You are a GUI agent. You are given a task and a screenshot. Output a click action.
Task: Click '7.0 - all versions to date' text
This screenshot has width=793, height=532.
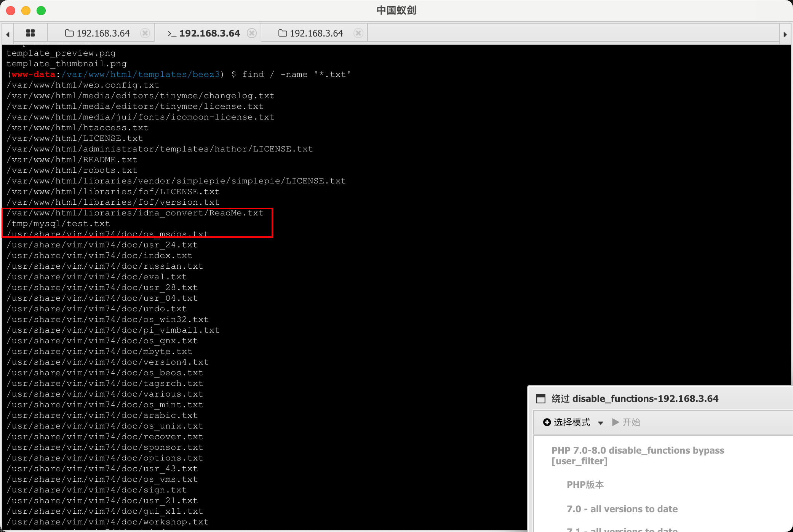click(622, 509)
